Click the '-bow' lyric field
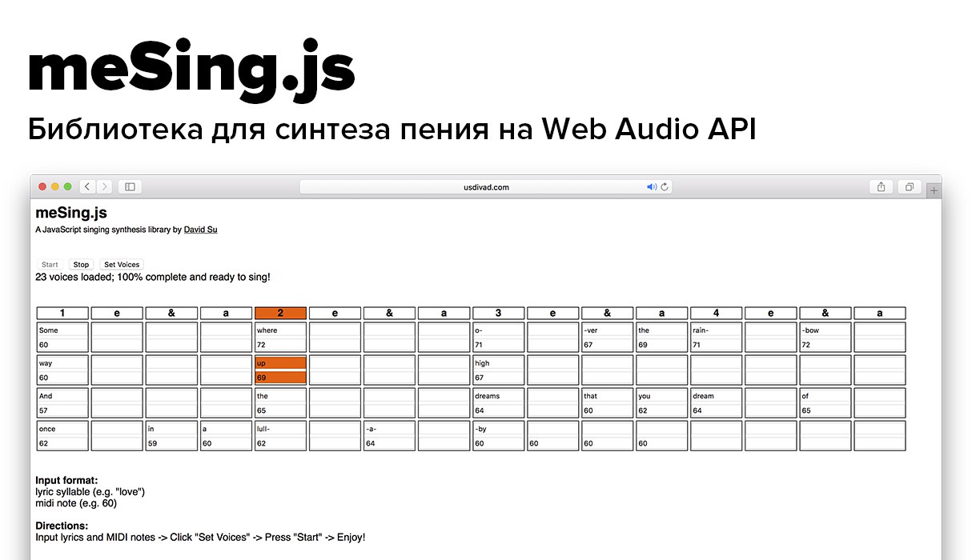 pos(825,330)
